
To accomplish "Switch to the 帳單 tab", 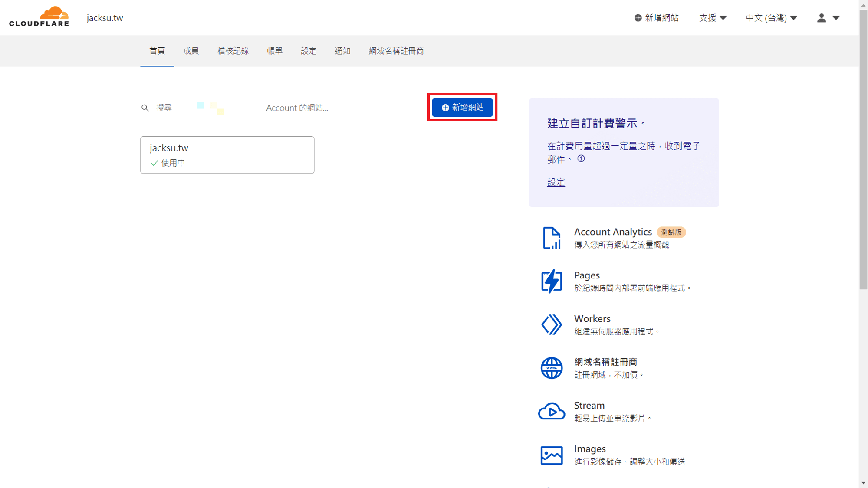I will 275,51.
